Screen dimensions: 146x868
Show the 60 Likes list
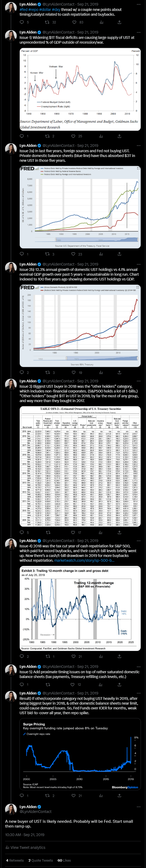point(64,860)
